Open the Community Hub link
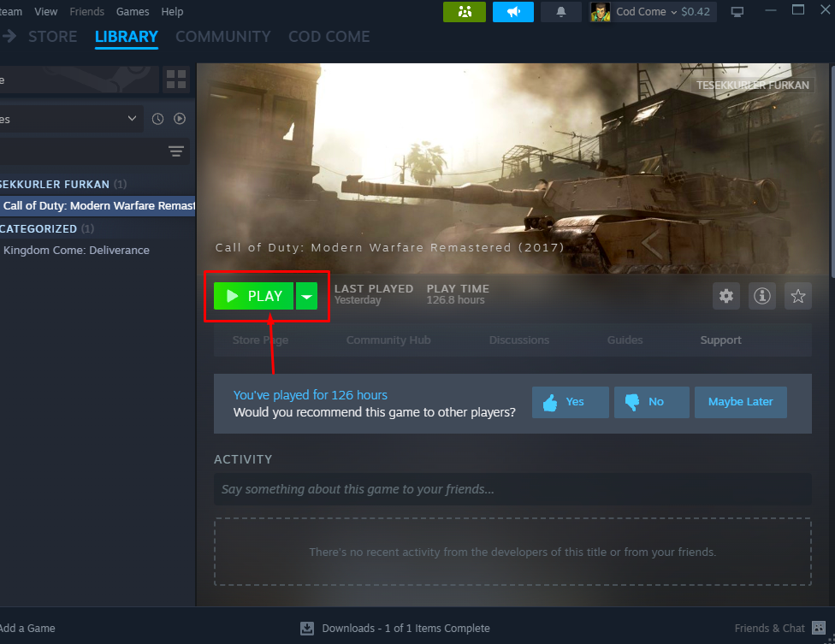835x644 pixels. tap(388, 340)
